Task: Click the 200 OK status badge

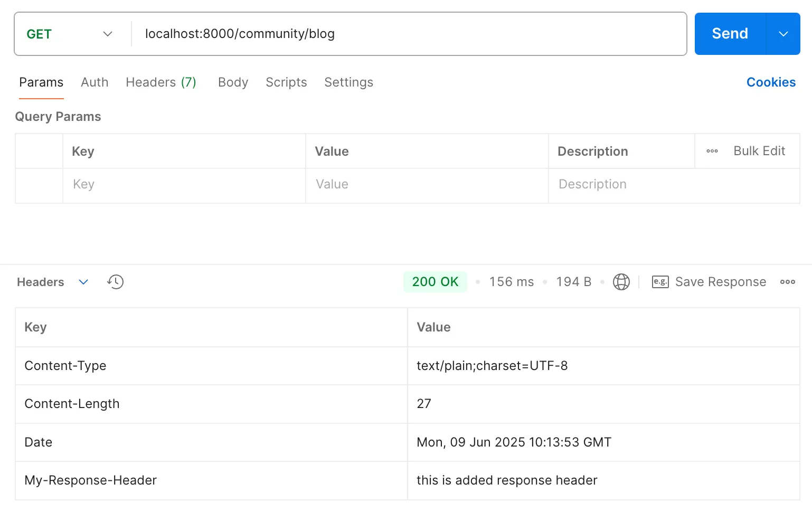Action: (435, 282)
